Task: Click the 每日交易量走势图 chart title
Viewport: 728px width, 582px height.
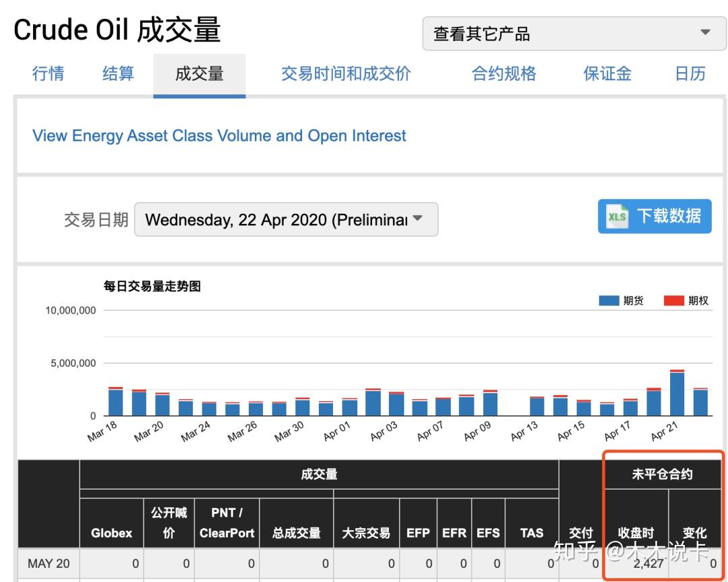Action: click(152, 286)
